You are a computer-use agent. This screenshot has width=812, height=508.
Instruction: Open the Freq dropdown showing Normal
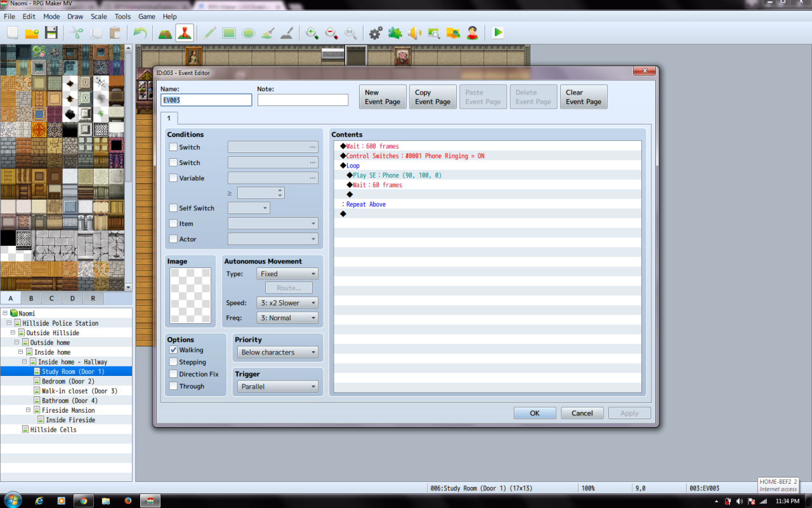[287, 318]
